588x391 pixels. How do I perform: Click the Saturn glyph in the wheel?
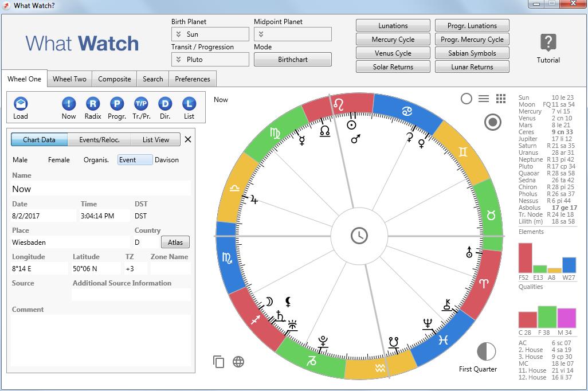click(x=280, y=315)
